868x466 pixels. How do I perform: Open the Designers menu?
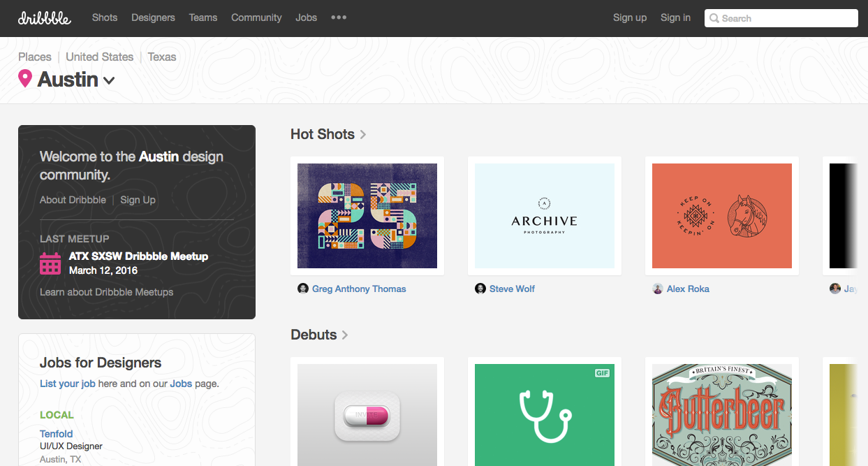pyautogui.click(x=153, y=17)
